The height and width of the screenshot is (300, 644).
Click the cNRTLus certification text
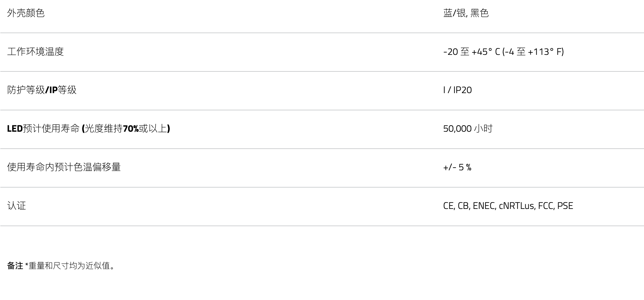point(517,206)
